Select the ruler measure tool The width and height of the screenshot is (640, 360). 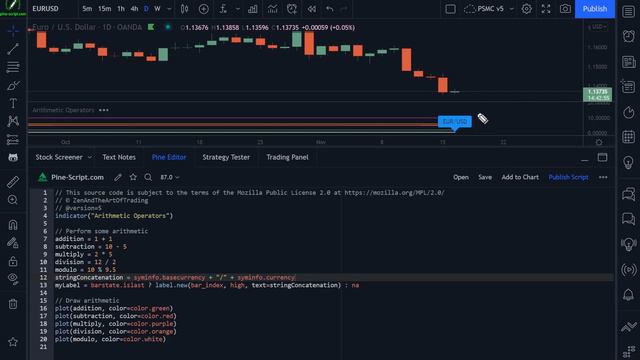tap(13, 182)
